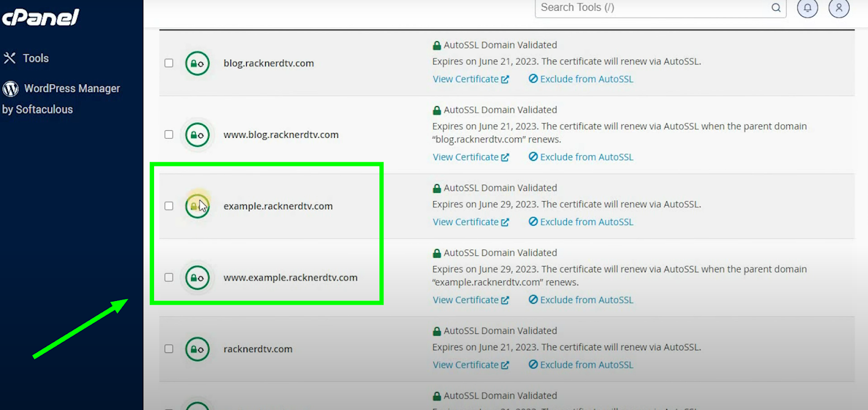Open notifications bell icon
This screenshot has width=868, height=410.
click(x=807, y=8)
